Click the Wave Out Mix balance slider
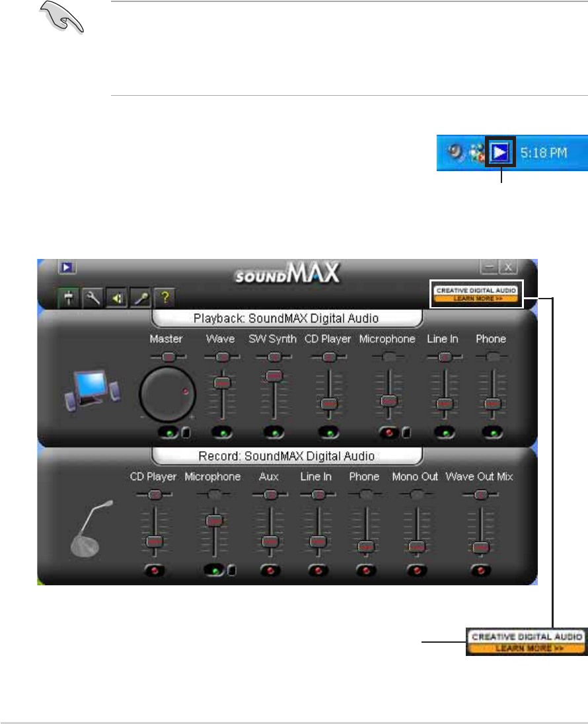This screenshot has height=724, width=588. click(x=480, y=495)
